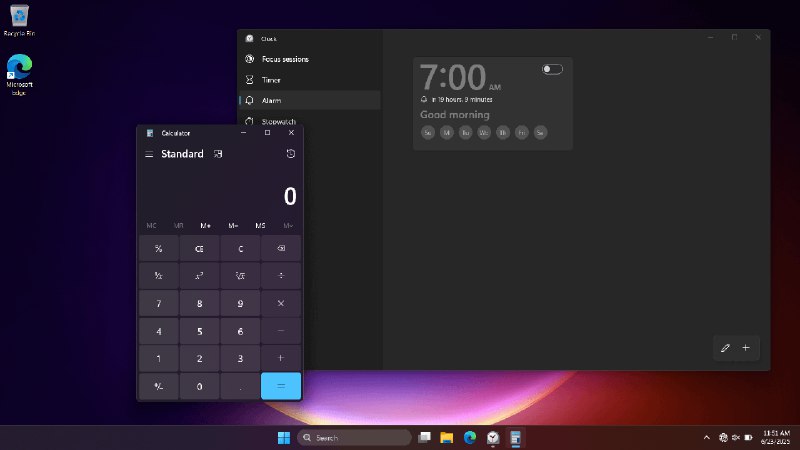Click the minus key
Screen dimensions: 800x450
tap(281, 331)
